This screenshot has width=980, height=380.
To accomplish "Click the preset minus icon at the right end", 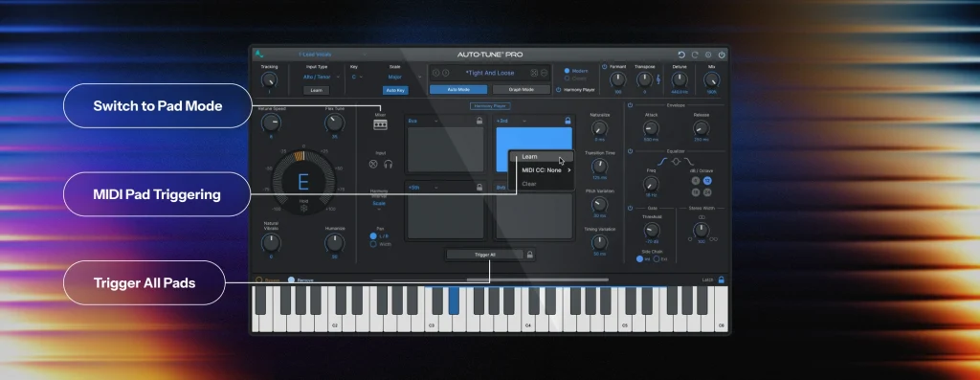I will [544, 73].
